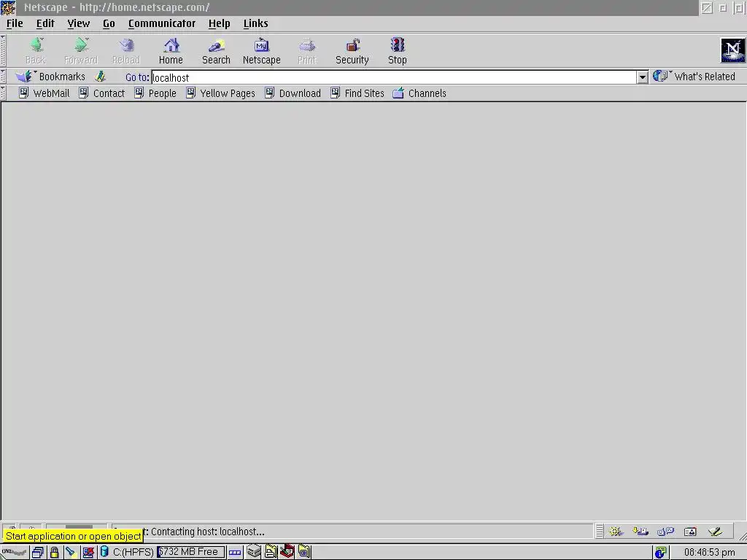
Task: Click the information message taskbar icon
Action: point(660,552)
